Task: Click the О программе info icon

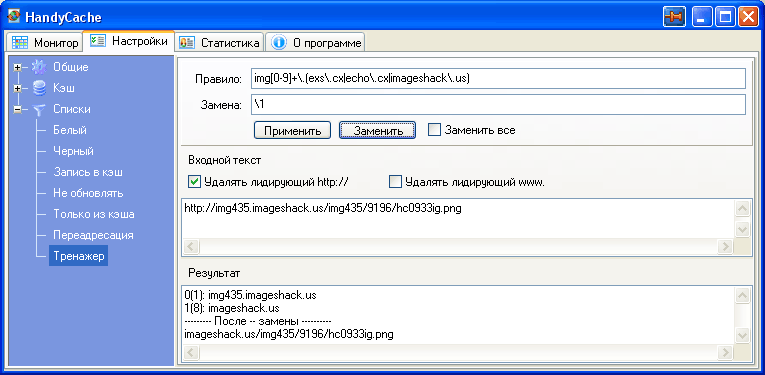Action: (278, 42)
